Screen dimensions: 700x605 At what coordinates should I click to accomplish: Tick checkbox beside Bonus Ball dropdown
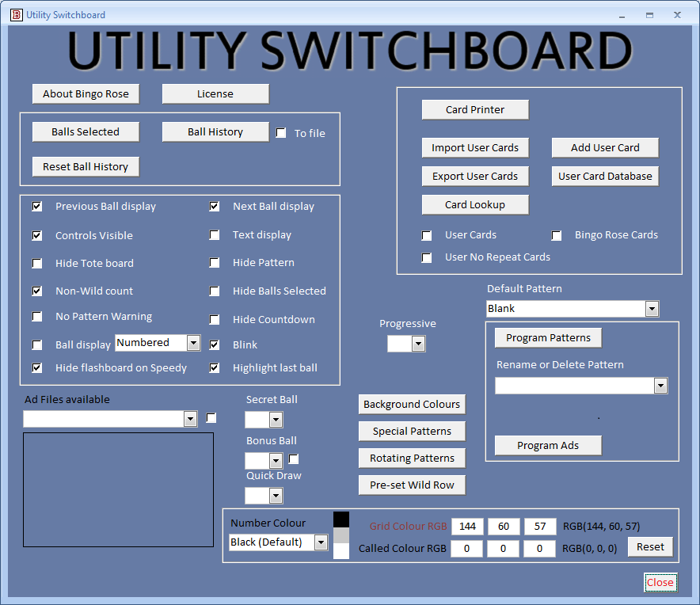click(294, 459)
